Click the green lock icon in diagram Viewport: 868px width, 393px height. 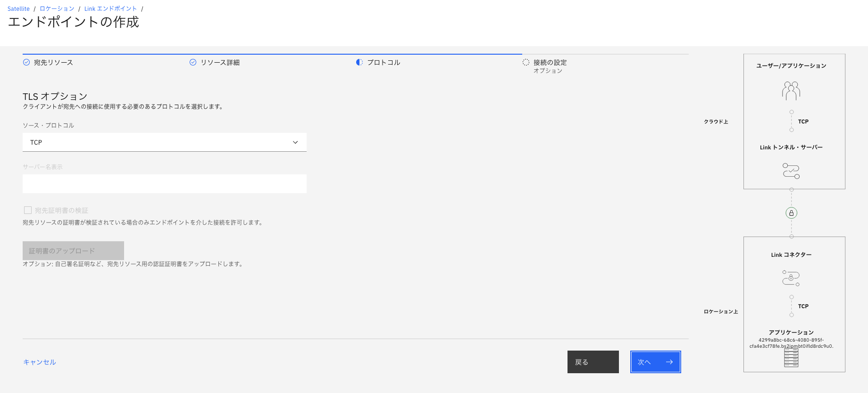pos(792,213)
